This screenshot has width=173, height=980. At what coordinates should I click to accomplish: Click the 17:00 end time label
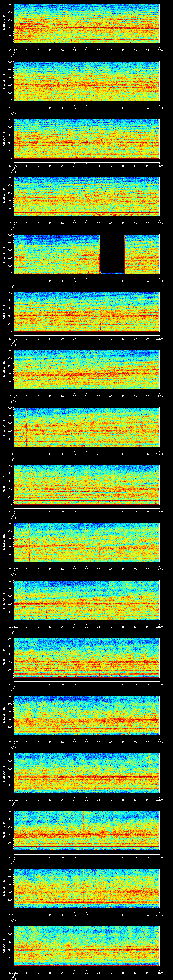pos(160,166)
